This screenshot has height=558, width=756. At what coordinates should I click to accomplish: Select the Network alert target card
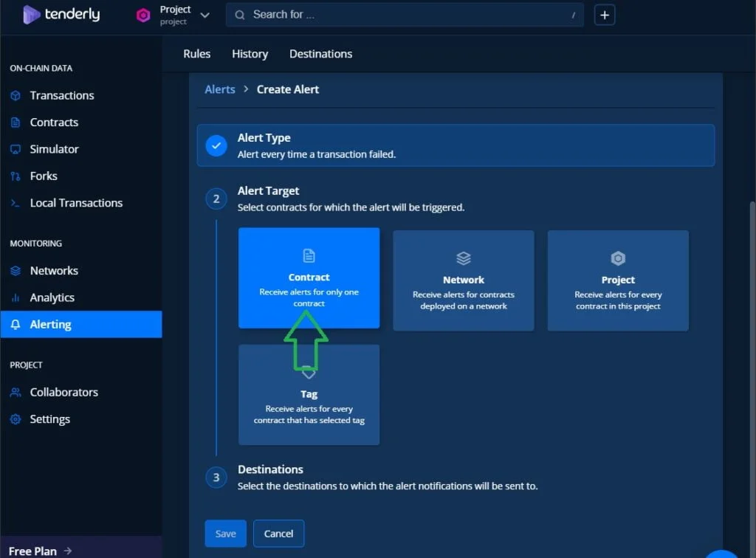click(464, 280)
